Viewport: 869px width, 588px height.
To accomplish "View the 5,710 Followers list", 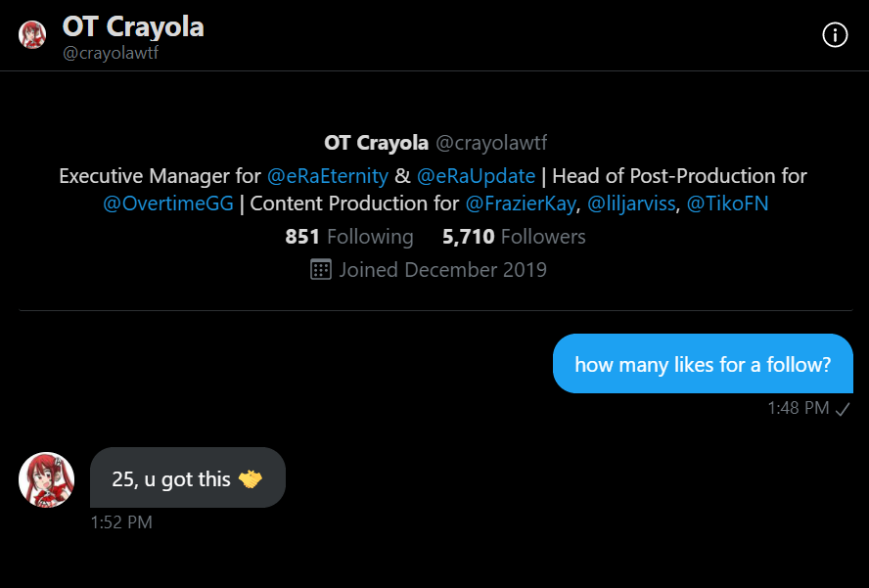I will coord(514,237).
